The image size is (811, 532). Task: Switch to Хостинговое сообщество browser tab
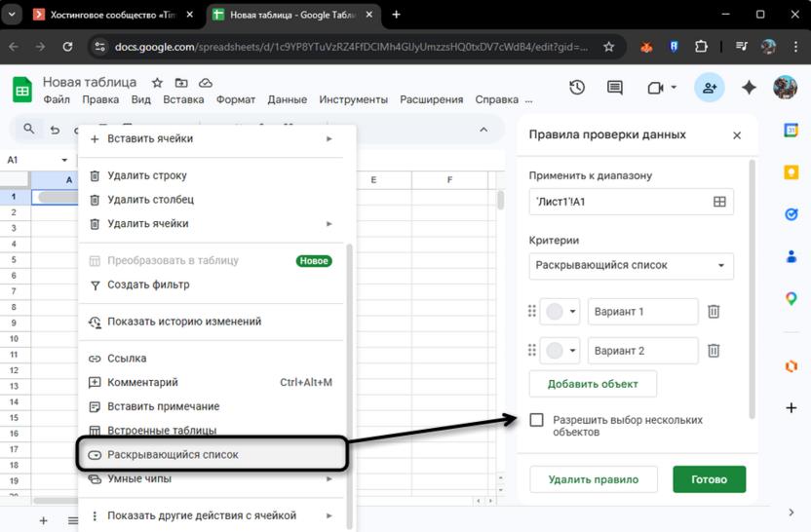pos(113,15)
